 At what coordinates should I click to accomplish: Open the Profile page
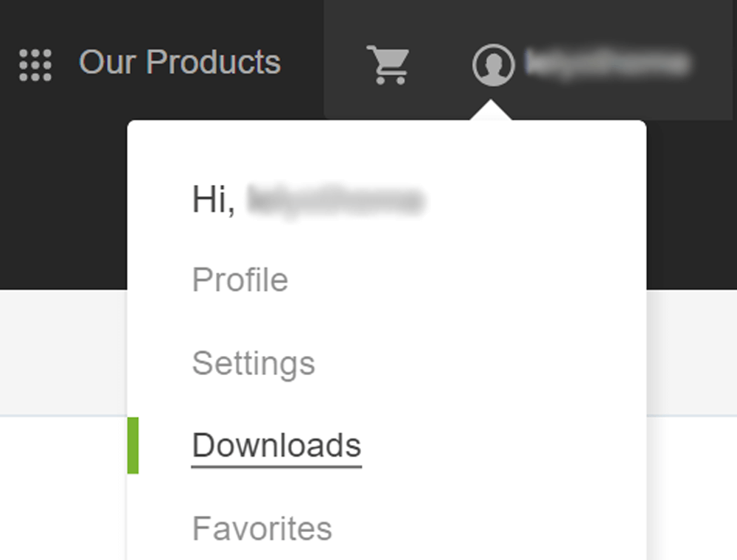[239, 280]
